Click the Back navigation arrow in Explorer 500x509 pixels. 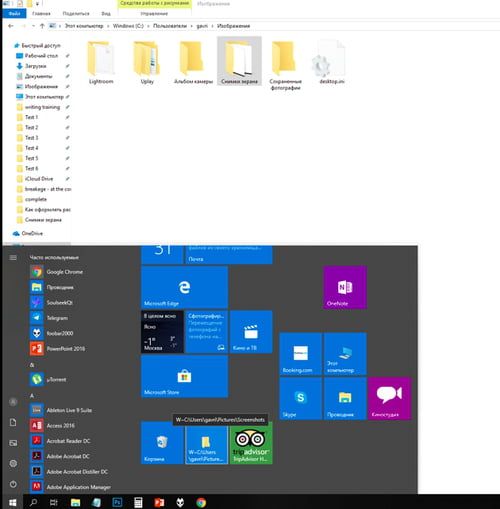coord(11,26)
